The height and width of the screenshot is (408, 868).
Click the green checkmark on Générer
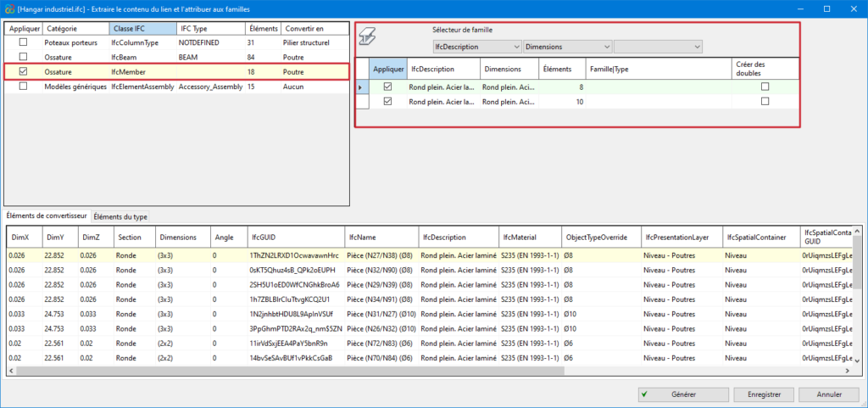[x=644, y=394]
